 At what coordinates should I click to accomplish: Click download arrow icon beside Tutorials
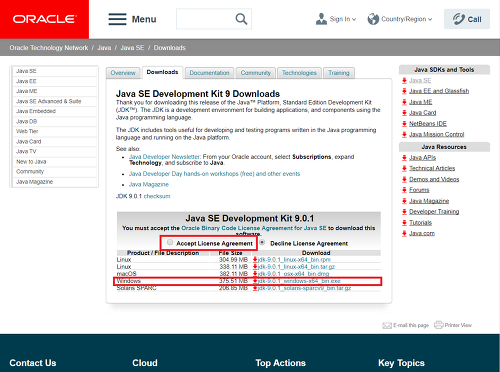404,222
